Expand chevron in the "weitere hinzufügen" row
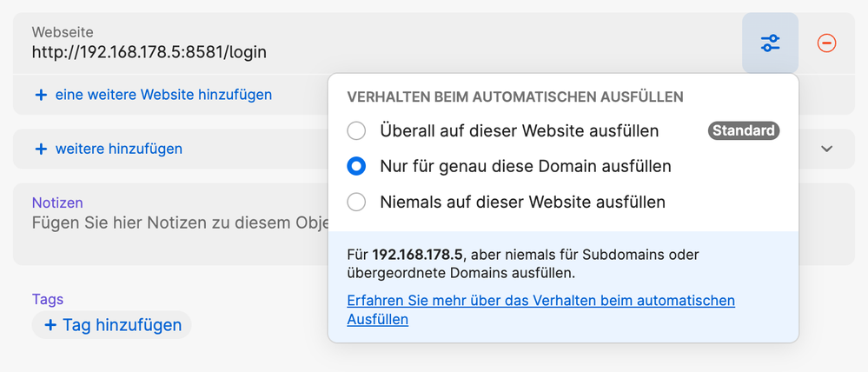The width and height of the screenshot is (868, 372). 827,149
